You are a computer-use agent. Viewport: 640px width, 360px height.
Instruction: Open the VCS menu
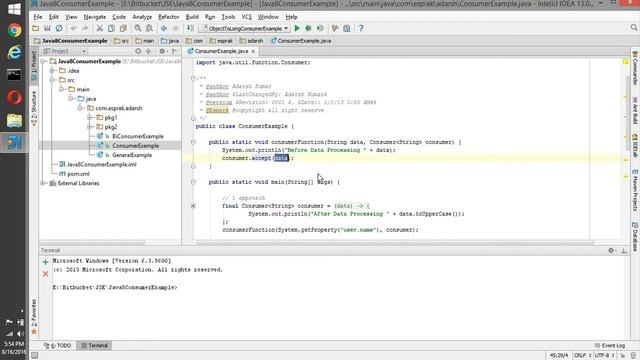point(247,17)
